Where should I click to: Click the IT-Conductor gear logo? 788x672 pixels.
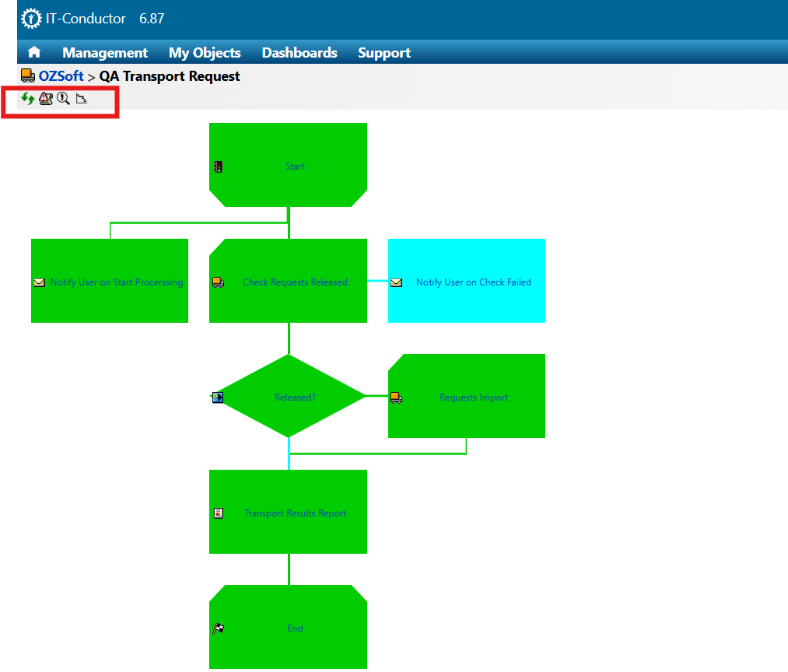point(31,19)
